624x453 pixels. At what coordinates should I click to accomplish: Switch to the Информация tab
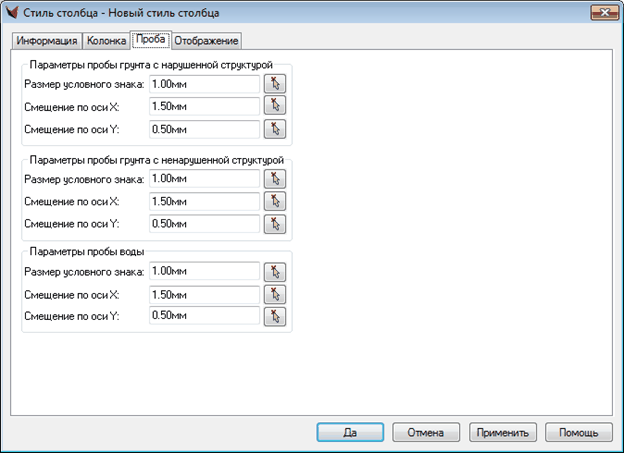pyautogui.click(x=48, y=41)
